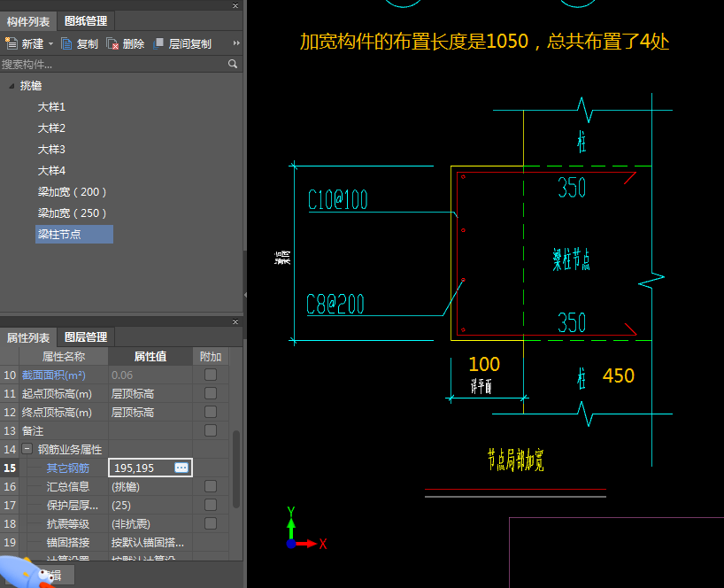Click the cartoon assistant mascot icon
724x588 pixels.
coord(26,573)
